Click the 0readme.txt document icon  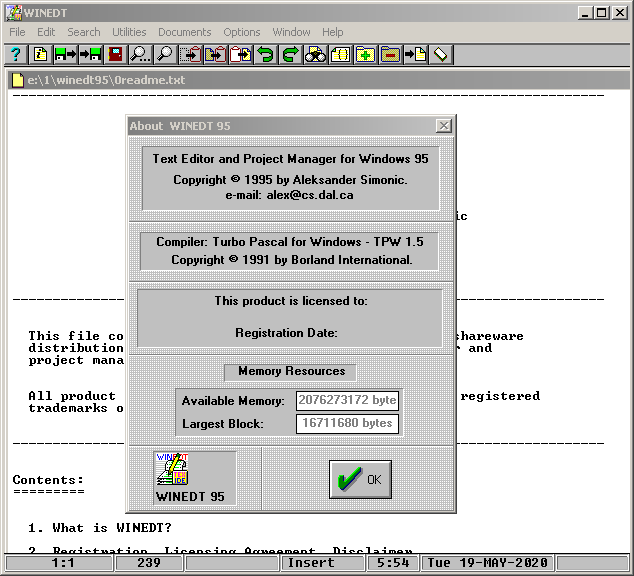17,80
